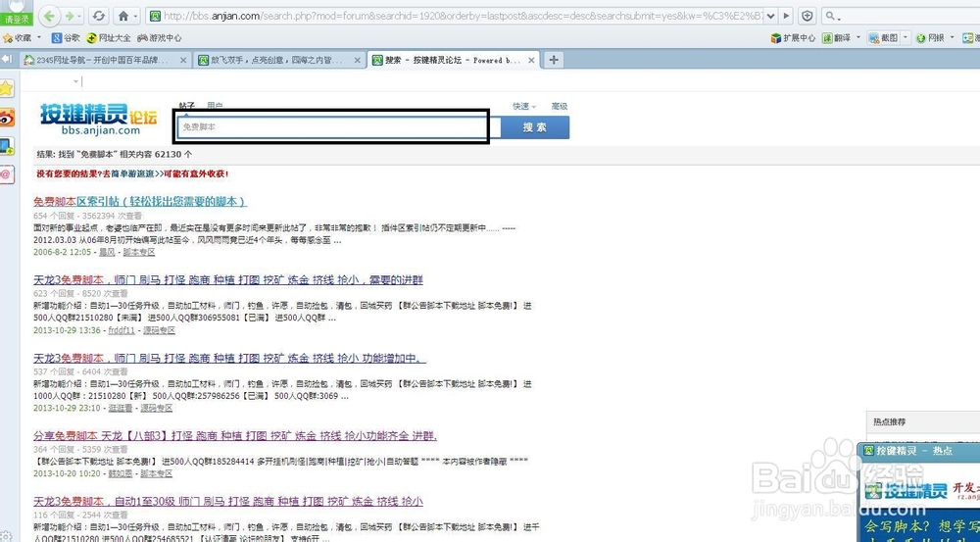Expand the address bar history dropdown
Image resolution: width=980 pixels, height=542 pixels.
coord(771,16)
